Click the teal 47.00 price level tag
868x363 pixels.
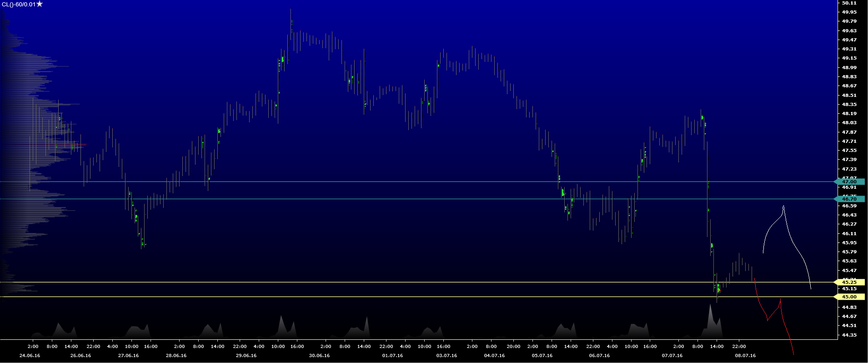tap(849, 182)
